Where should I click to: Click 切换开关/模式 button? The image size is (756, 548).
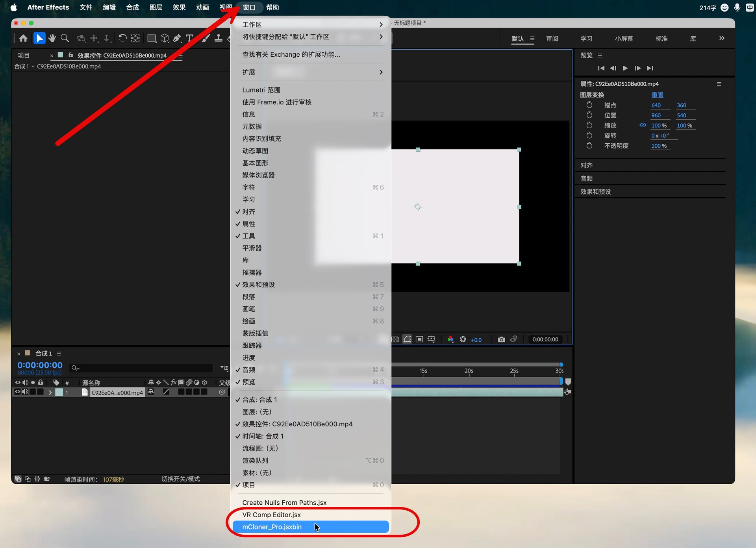181,479
